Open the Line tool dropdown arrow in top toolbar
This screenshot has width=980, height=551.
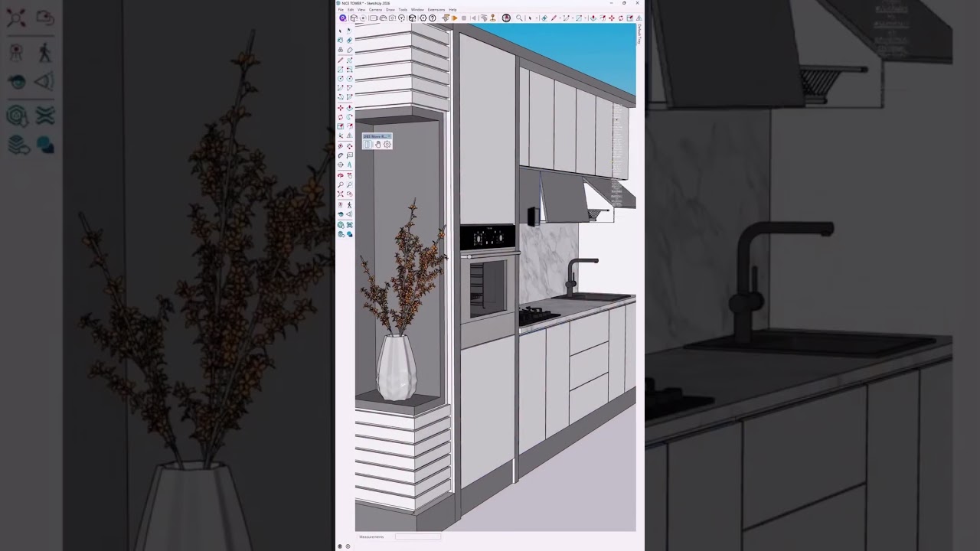tap(560, 18)
